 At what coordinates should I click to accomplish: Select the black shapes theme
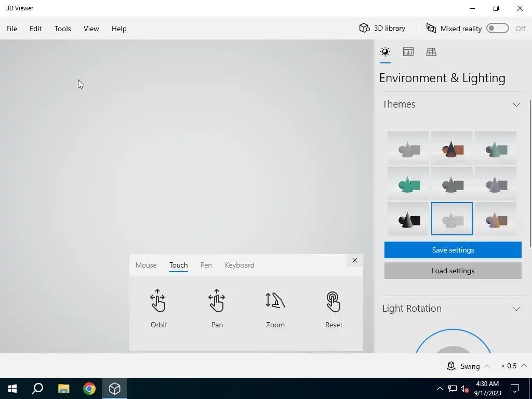(408, 219)
